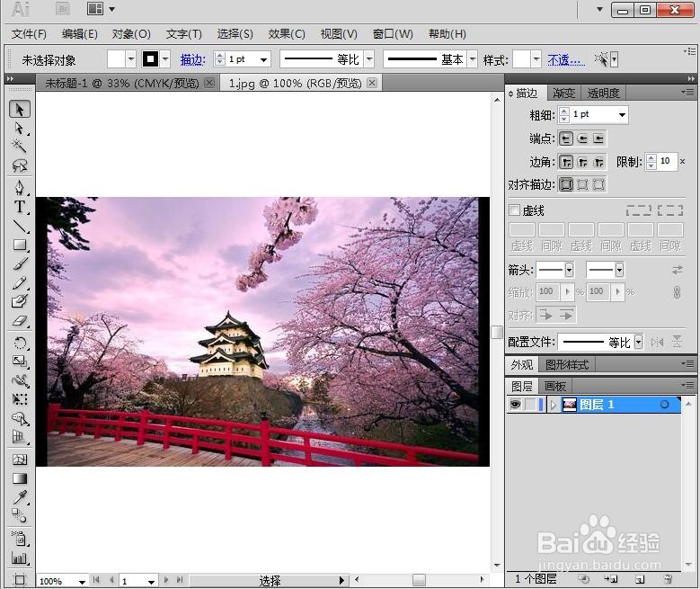Select the Gradient tool
This screenshot has width=700, height=589.
pyautogui.click(x=20, y=478)
